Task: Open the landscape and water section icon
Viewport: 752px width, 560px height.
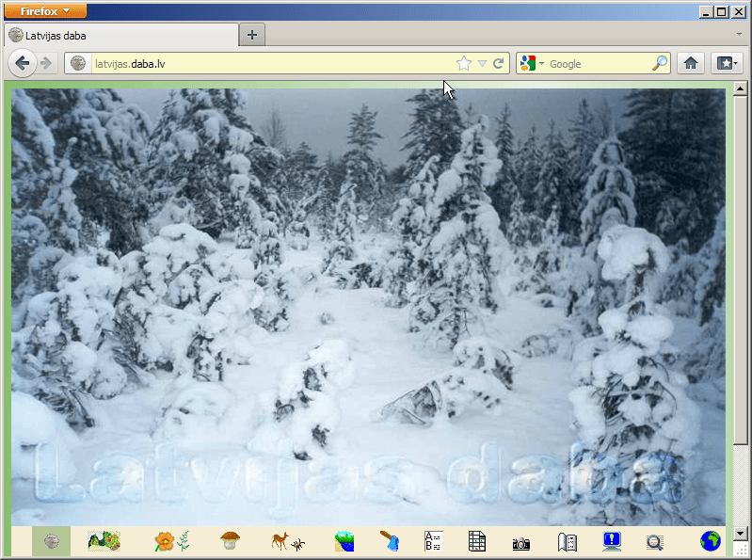Action: pos(344,541)
